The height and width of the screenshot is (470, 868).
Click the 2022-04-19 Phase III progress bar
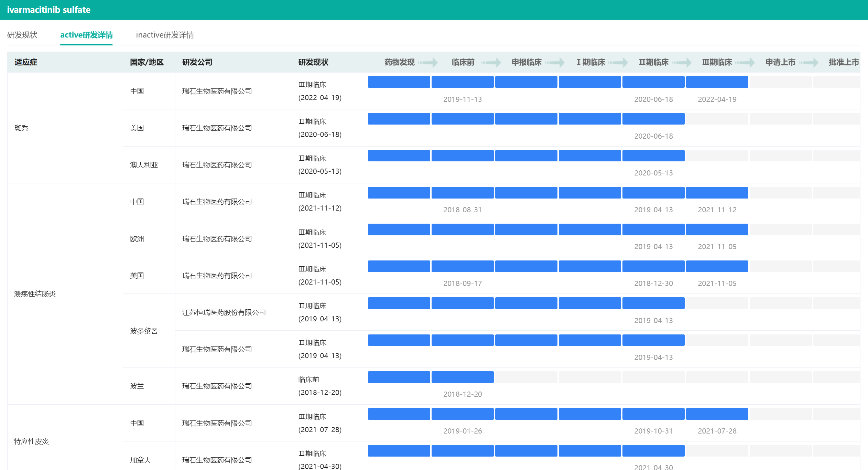pyautogui.click(x=717, y=82)
